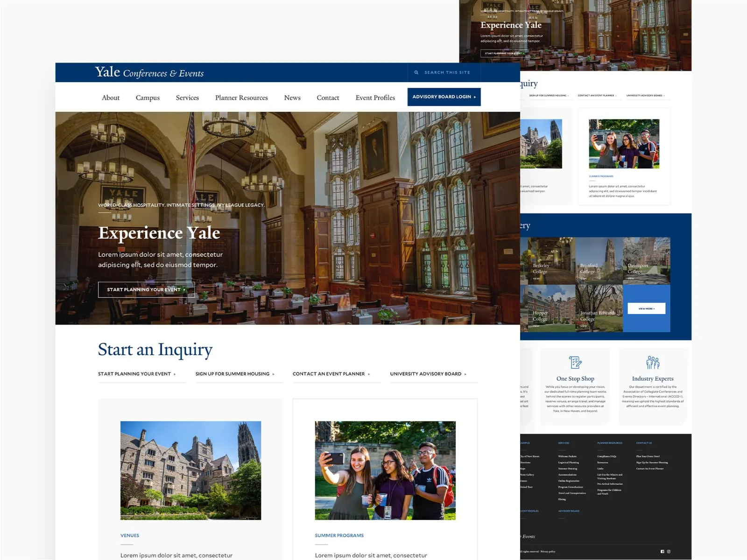Click the Industry Experts people icon
The height and width of the screenshot is (560, 747).
point(653,363)
